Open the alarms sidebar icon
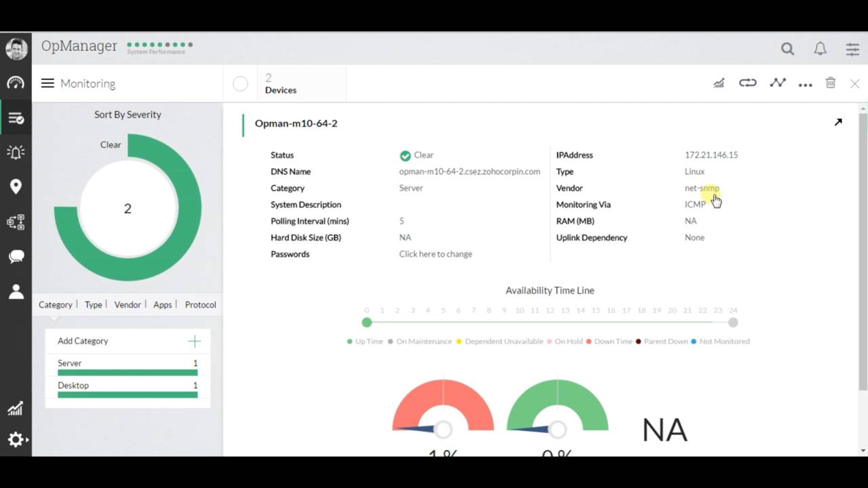868x488 pixels. click(x=16, y=152)
